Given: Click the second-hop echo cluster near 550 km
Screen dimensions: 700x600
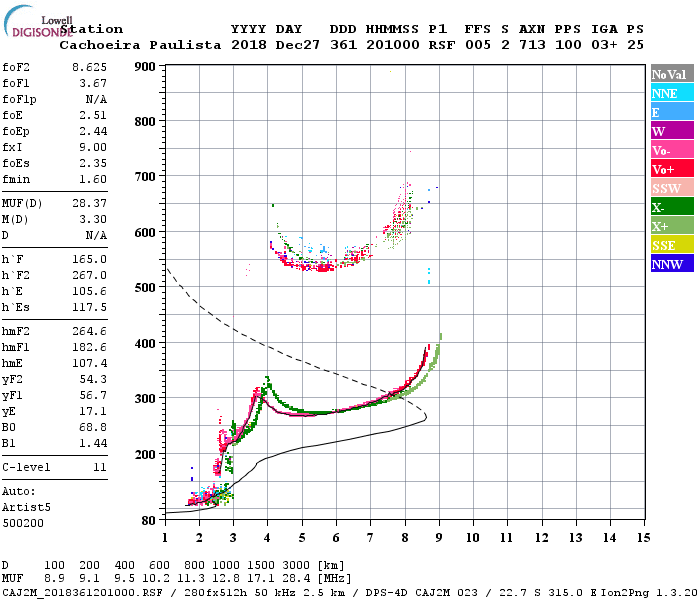Looking at the screenshot, I should coord(321,267).
